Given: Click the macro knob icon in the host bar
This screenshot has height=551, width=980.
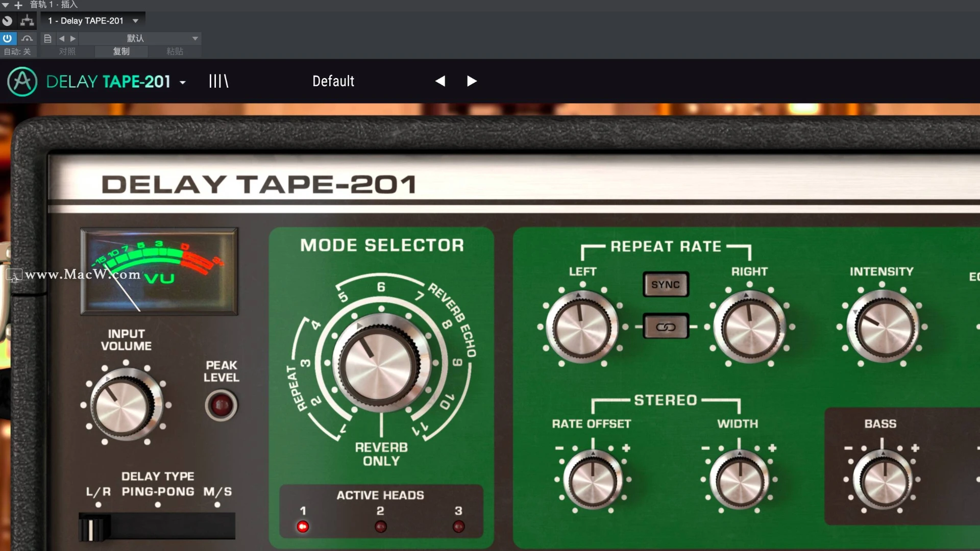Looking at the screenshot, I should click(x=7, y=21).
